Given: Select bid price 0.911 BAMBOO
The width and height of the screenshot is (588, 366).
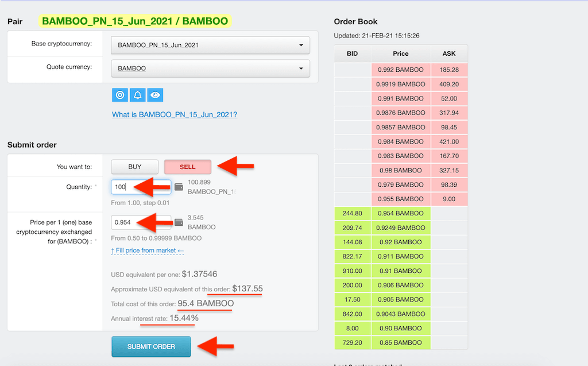Looking at the screenshot, I should [400, 256].
